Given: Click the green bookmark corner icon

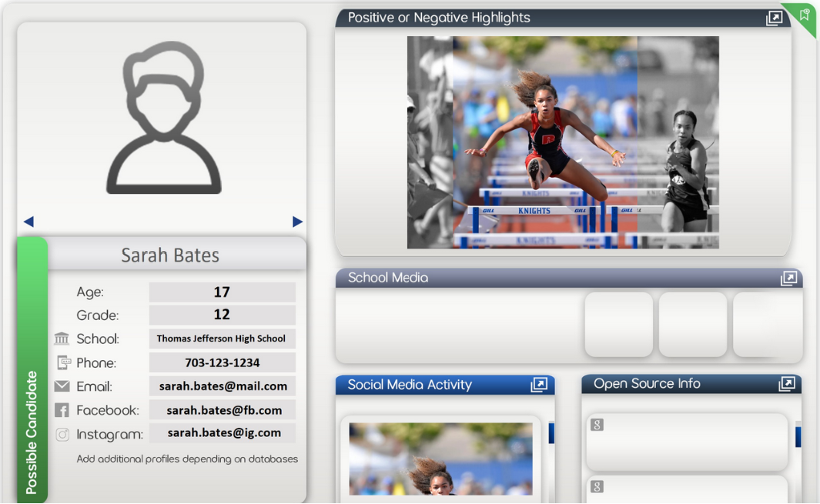Looking at the screenshot, I should 804,15.
